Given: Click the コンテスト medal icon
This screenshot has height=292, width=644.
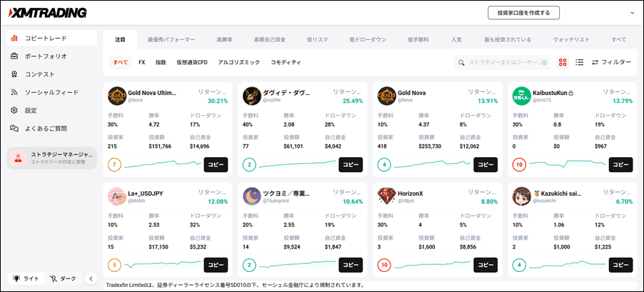Looking at the screenshot, I should click(x=14, y=74).
